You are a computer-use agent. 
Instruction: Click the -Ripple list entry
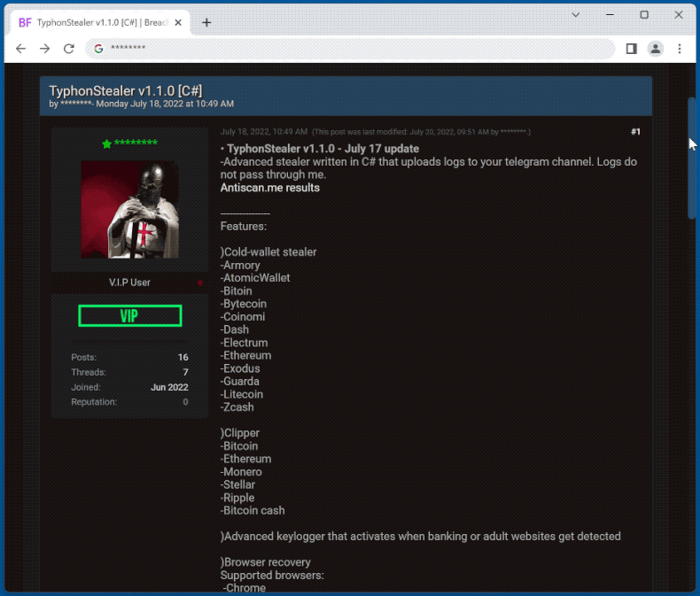[237, 498]
